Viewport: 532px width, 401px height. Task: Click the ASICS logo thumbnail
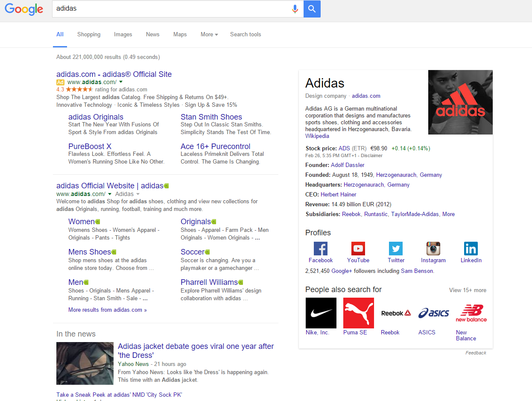434,313
